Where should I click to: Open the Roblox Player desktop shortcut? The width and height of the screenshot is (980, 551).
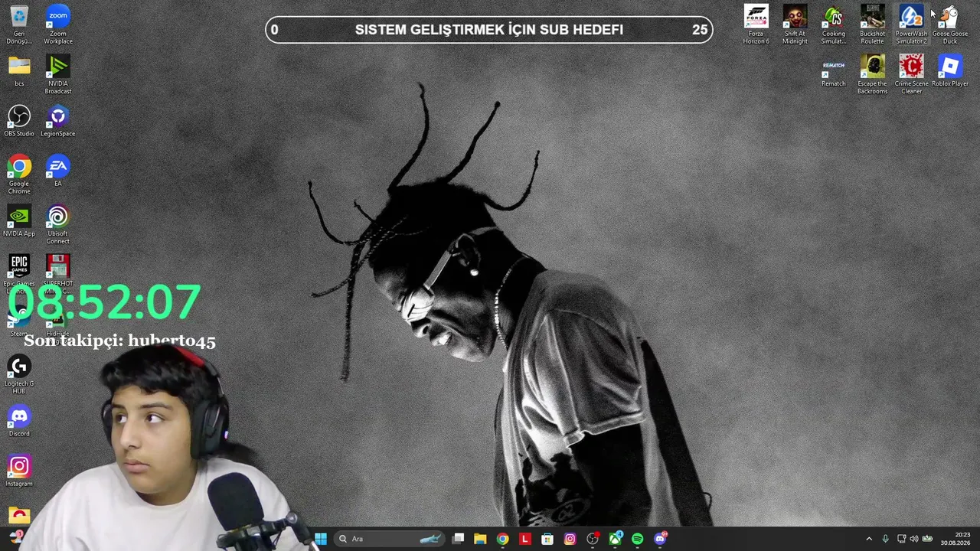click(949, 71)
